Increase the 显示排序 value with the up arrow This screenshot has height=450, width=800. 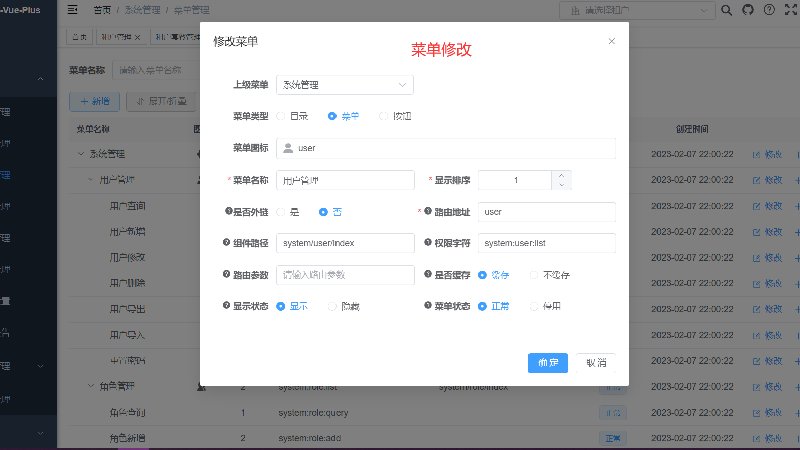tap(561, 176)
